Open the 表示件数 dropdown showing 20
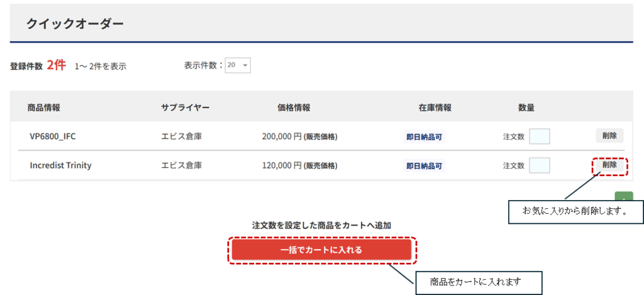644x295 pixels. coord(238,65)
